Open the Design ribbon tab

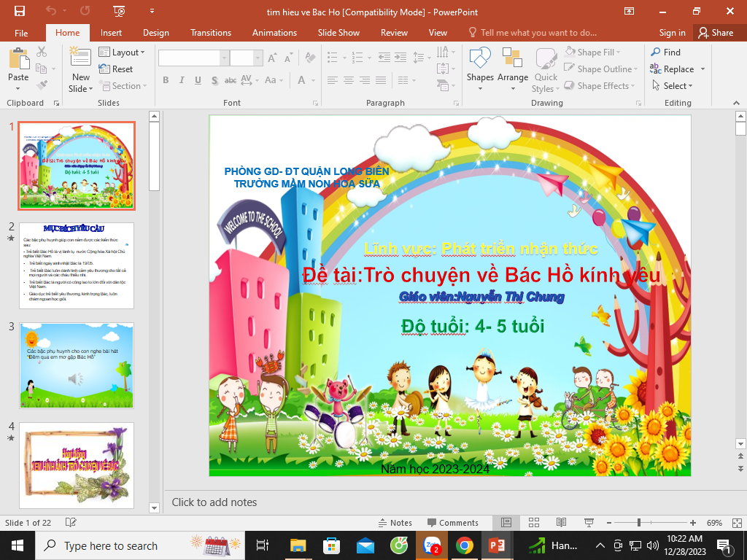pos(155,33)
